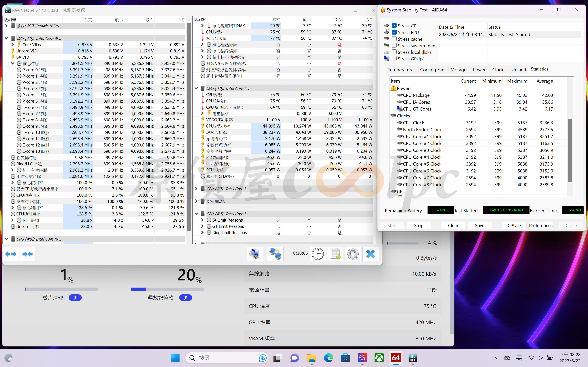Expand the IA Limit Reasons row
The image size is (588, 367).
pyautogui.click(x=202, y=220)
